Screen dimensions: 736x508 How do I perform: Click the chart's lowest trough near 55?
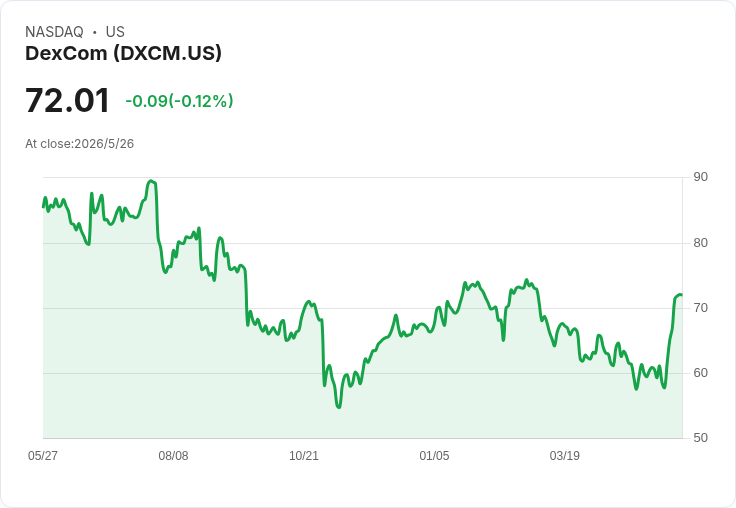339,407
